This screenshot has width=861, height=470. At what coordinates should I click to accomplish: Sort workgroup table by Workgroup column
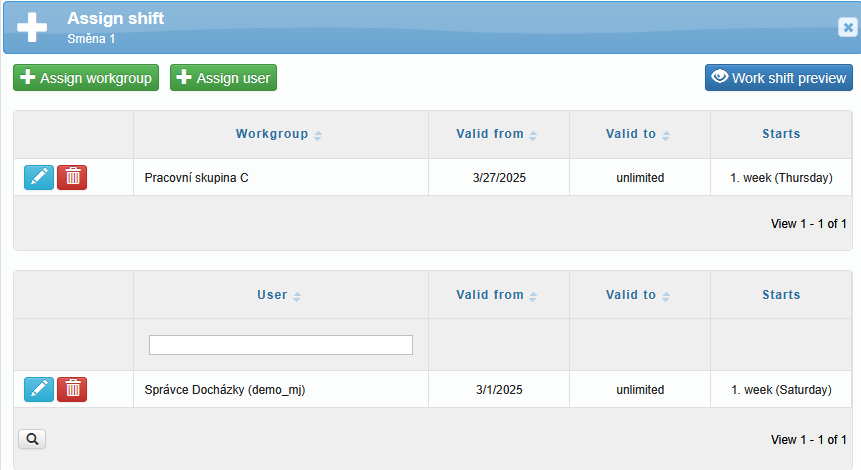click(279, 134)
